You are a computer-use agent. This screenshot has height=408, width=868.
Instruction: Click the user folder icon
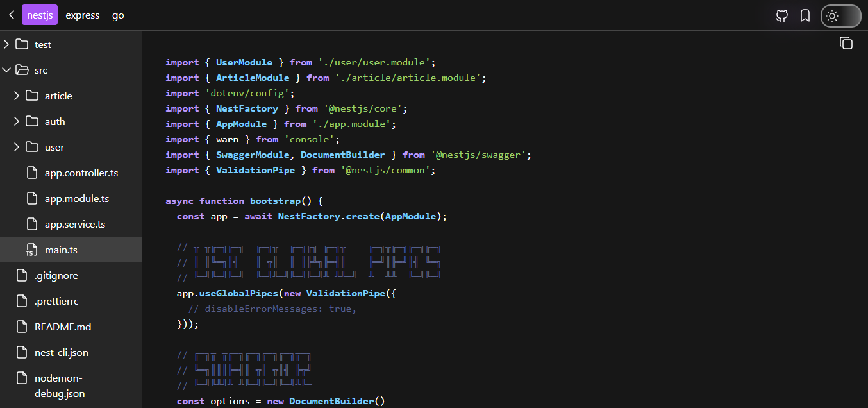[32, 147]
